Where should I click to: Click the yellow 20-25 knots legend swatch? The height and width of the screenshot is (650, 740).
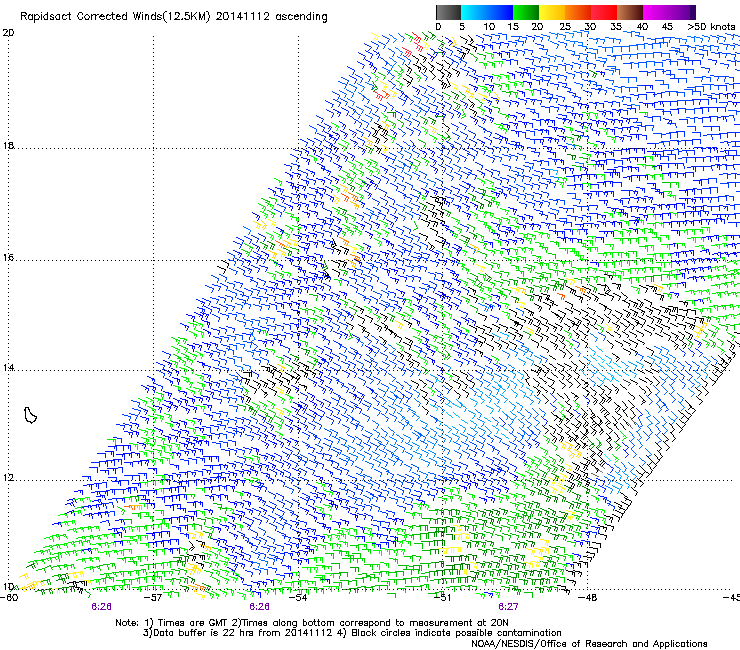coord(552,12)
